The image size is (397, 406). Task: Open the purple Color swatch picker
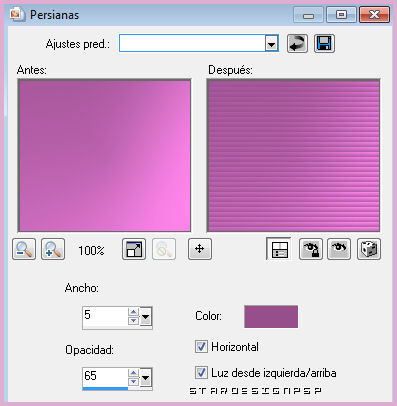click(x=271, y=316)
